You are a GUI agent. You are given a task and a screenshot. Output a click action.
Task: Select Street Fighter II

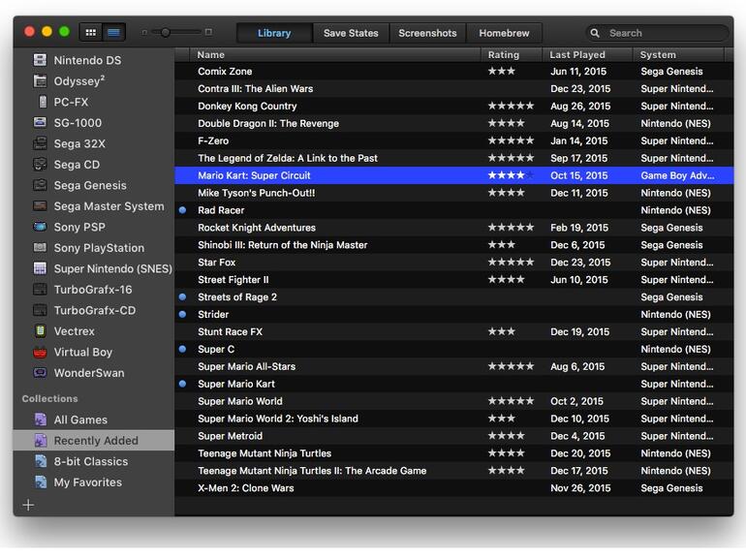(453, 279)
